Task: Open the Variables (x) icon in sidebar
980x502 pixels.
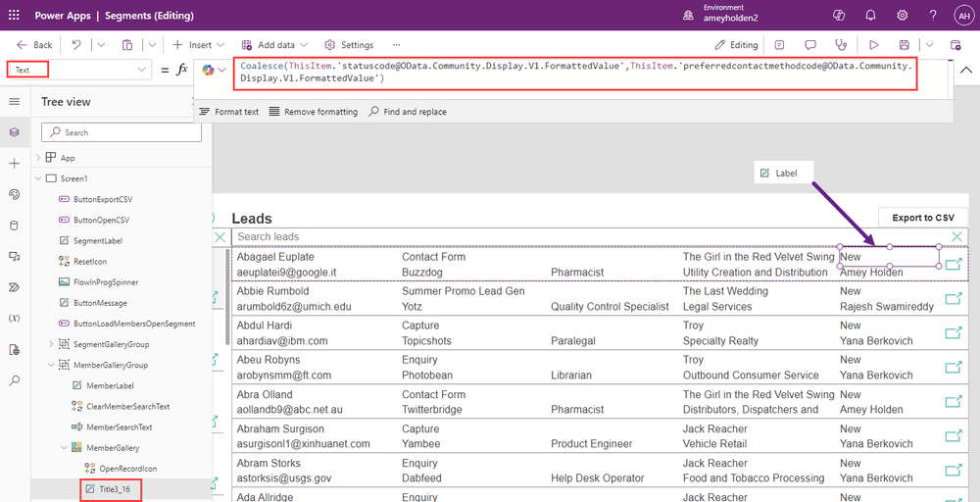Action: click(x=15, y=319)
